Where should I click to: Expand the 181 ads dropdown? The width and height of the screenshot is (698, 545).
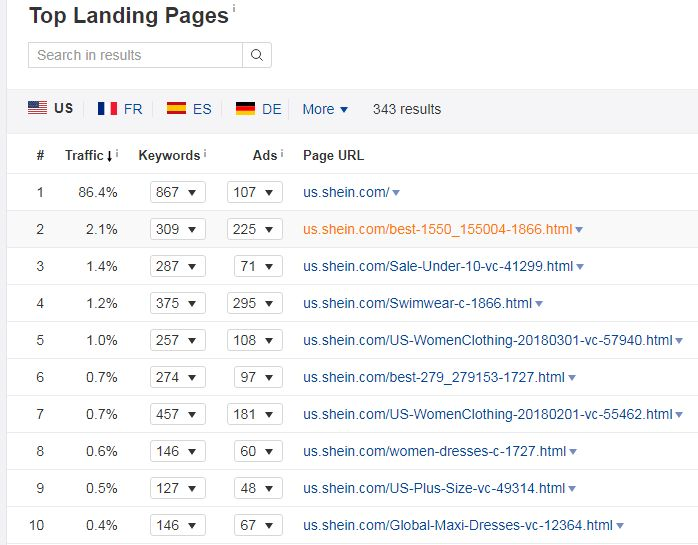[x=255, y=414]
